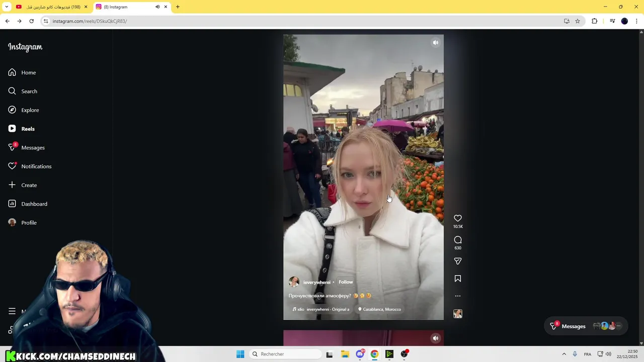Open Casablanca, Morocco location tag

click(x=379, y=309)
